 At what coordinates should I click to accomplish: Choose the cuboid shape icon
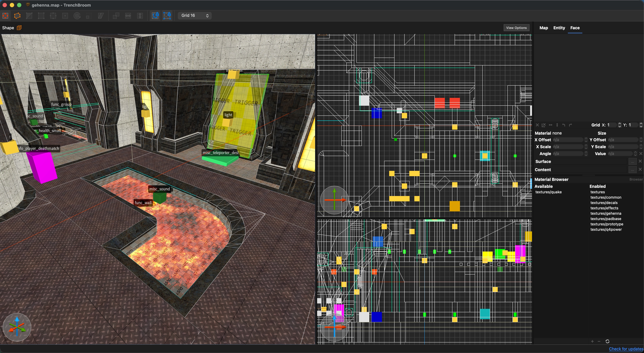(19, 28)
